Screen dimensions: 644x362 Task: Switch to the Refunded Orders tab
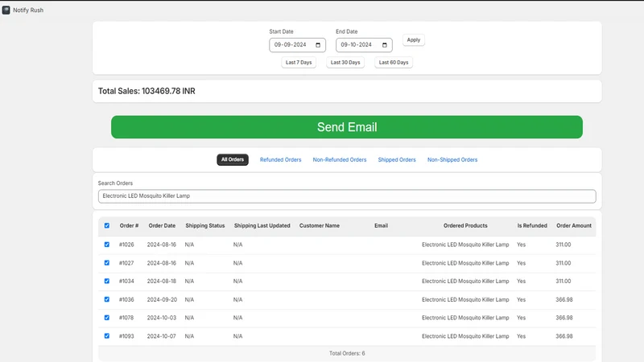(280, 159)
